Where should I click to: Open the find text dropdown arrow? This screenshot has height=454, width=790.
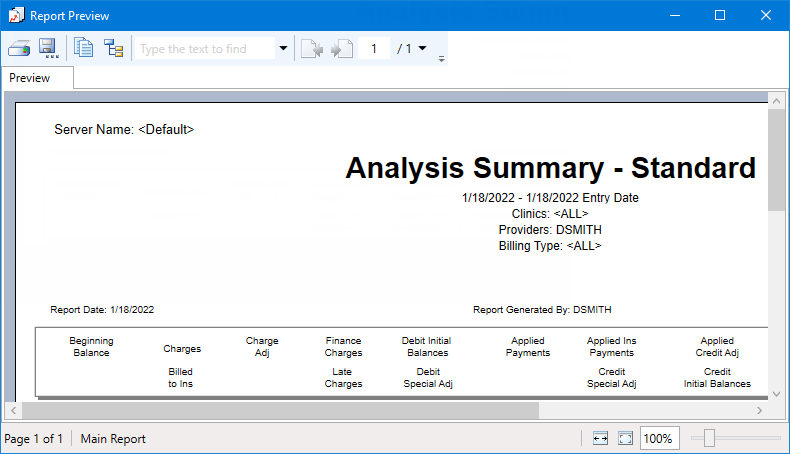[283, 48]
